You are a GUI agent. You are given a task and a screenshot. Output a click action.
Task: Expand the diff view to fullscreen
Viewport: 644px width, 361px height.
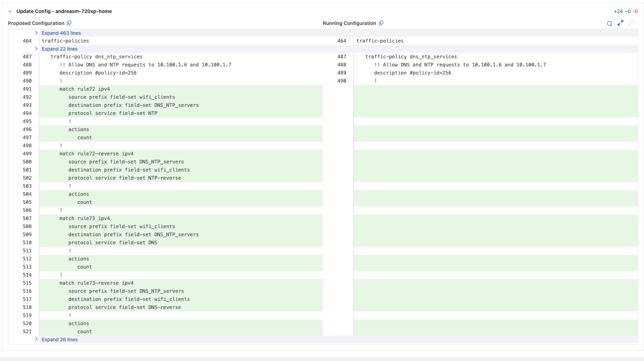click(x=620, y=23)
